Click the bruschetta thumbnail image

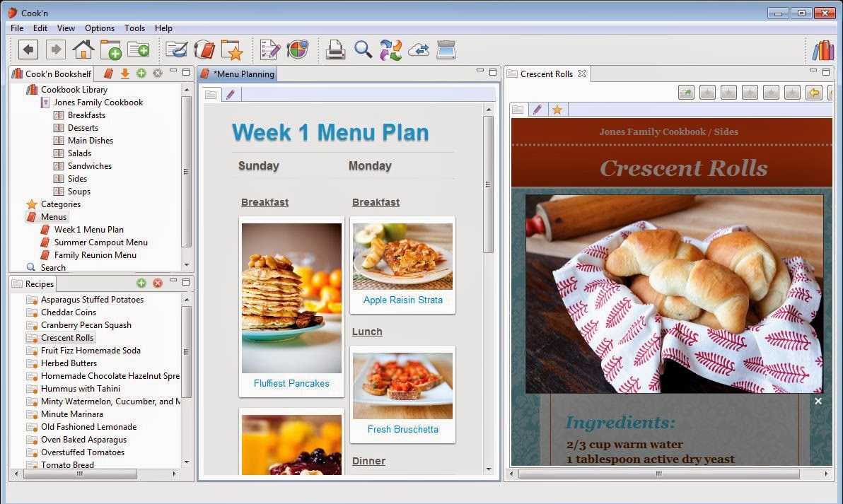[402, 386]
